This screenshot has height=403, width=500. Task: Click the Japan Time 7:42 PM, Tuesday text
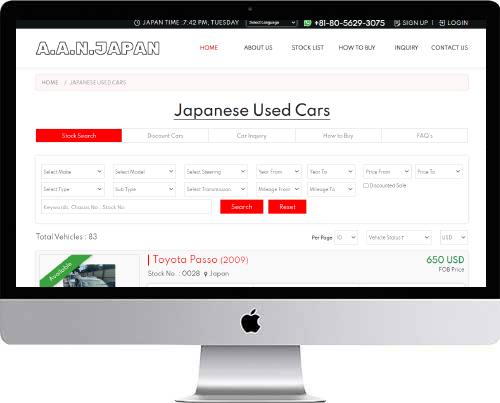point(191,23)
